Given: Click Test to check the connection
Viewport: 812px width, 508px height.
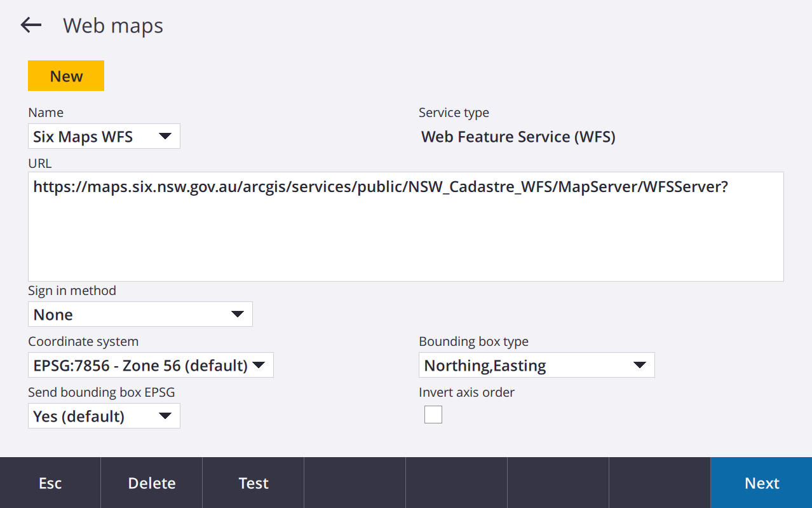Looking at the screenshot, I should coord(254,483).
